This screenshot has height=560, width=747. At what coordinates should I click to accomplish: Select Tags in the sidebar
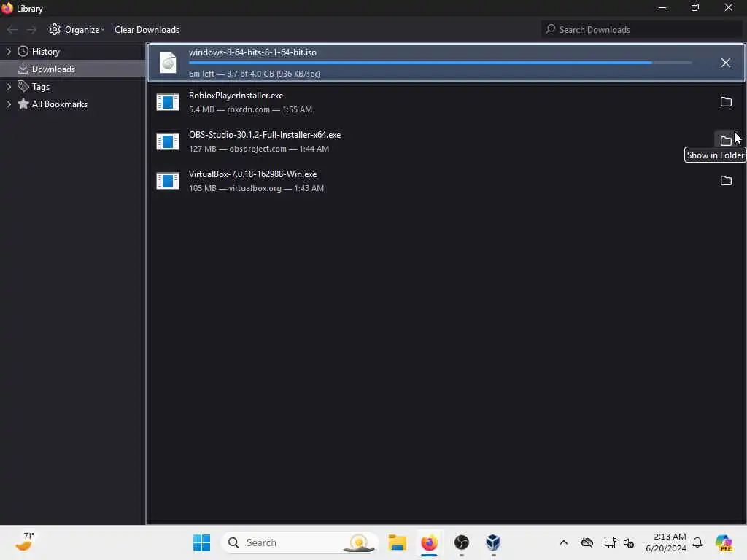(41, 87)
